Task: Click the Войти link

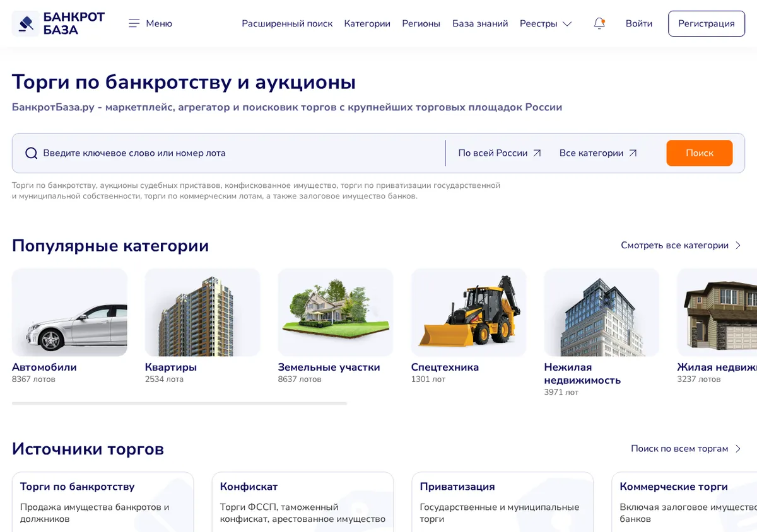Action: [639, 23]
